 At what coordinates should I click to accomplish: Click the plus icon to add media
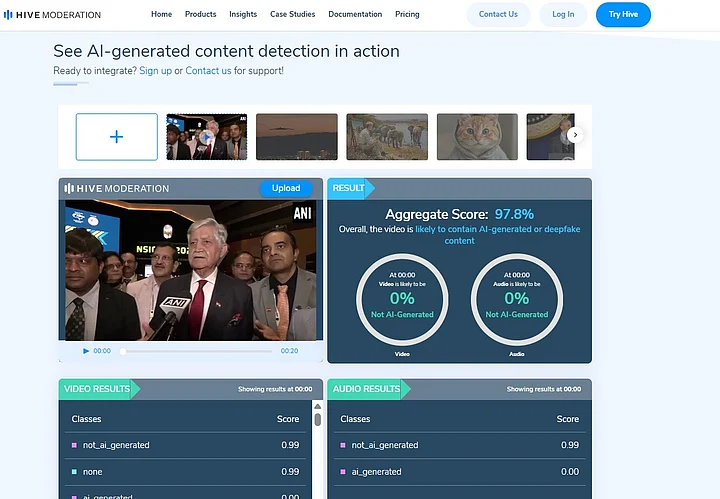tap(117, 137)
